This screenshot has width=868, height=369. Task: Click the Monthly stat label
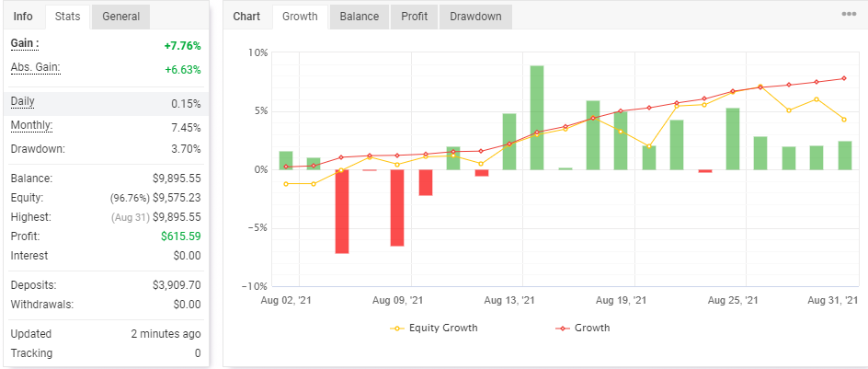[x=31, y=126]
